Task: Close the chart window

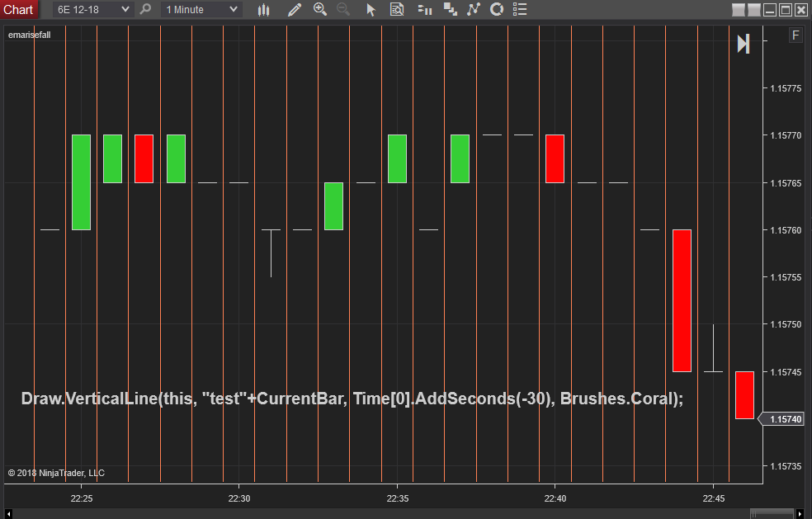Action: point(801,10)
